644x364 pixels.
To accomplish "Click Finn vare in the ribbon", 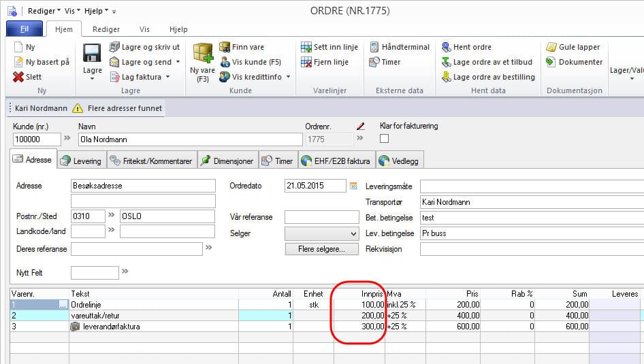I will click(243, 47).
